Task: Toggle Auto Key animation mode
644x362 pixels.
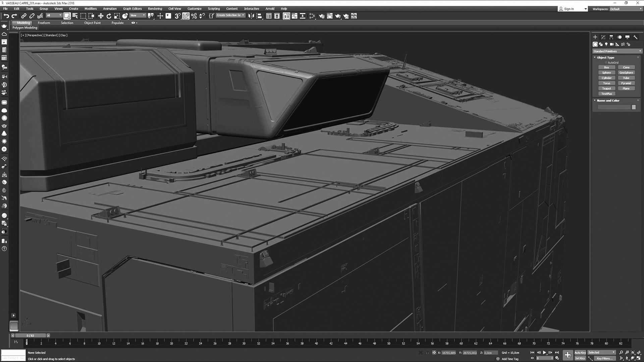Action: point(580,353)
